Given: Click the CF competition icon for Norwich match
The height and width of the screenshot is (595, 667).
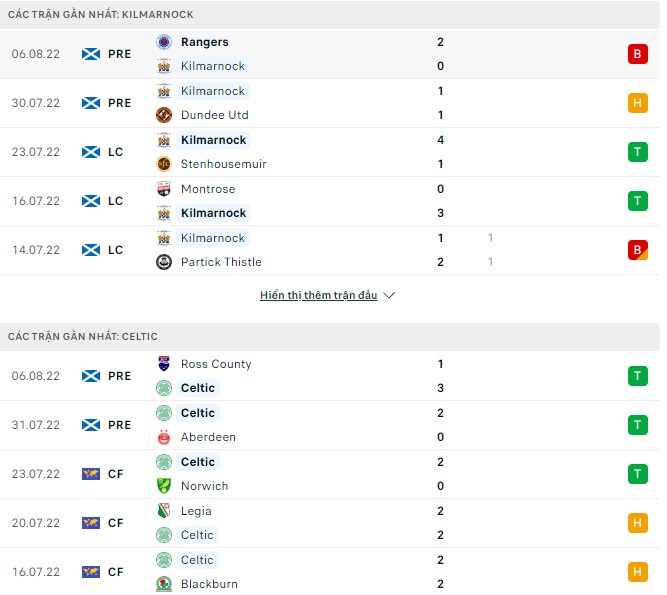Looking at the screenshot, I should pos(90,474).
